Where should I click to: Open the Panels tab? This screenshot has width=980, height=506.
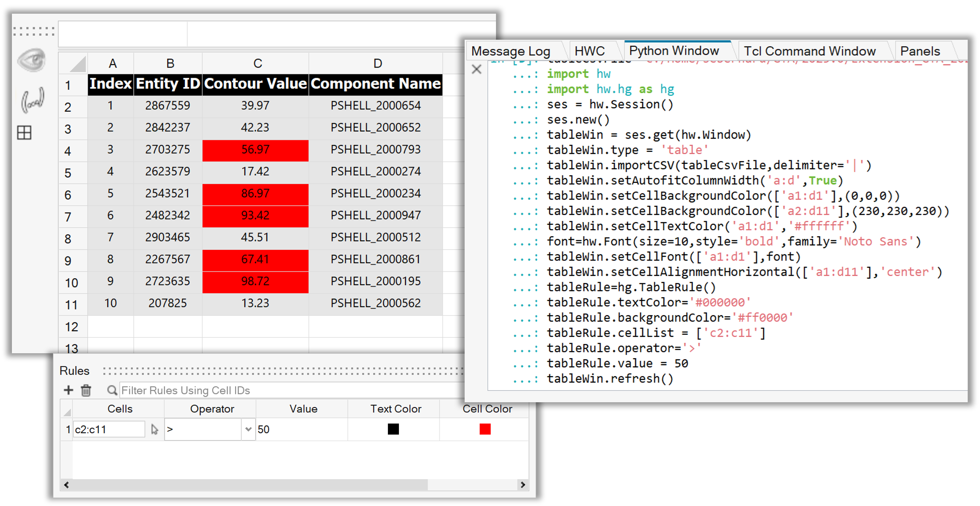click(x=920, y=51)
